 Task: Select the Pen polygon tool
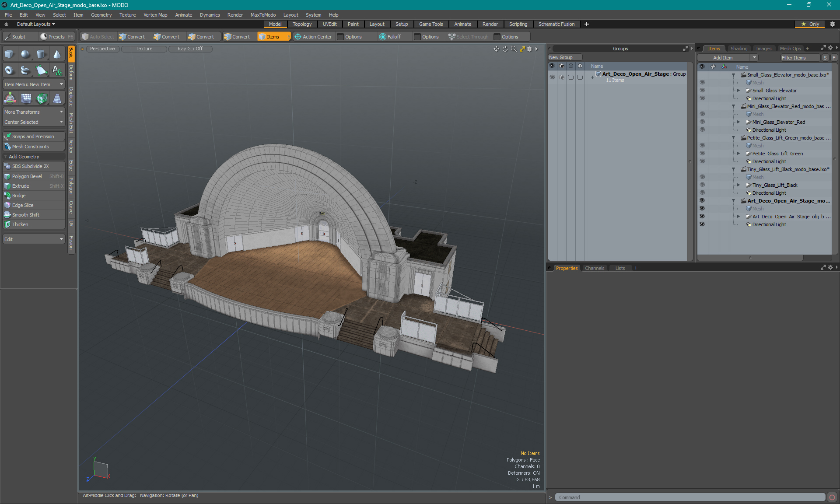41,70
